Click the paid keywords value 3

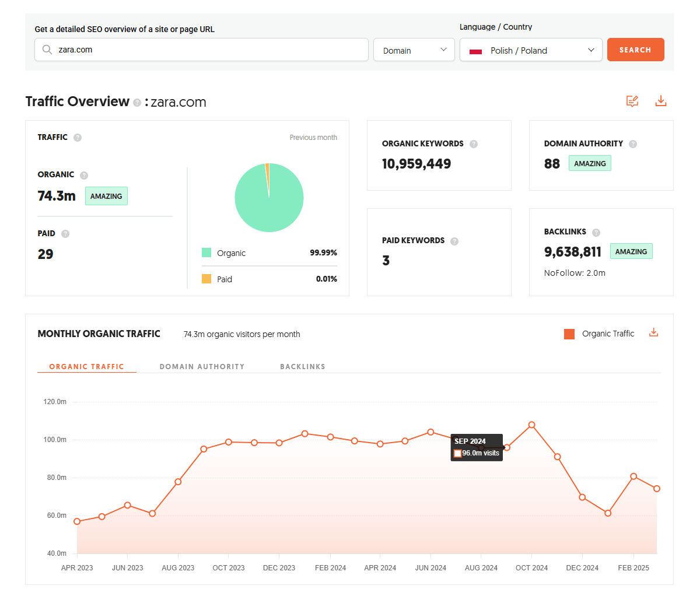(386, 261)
